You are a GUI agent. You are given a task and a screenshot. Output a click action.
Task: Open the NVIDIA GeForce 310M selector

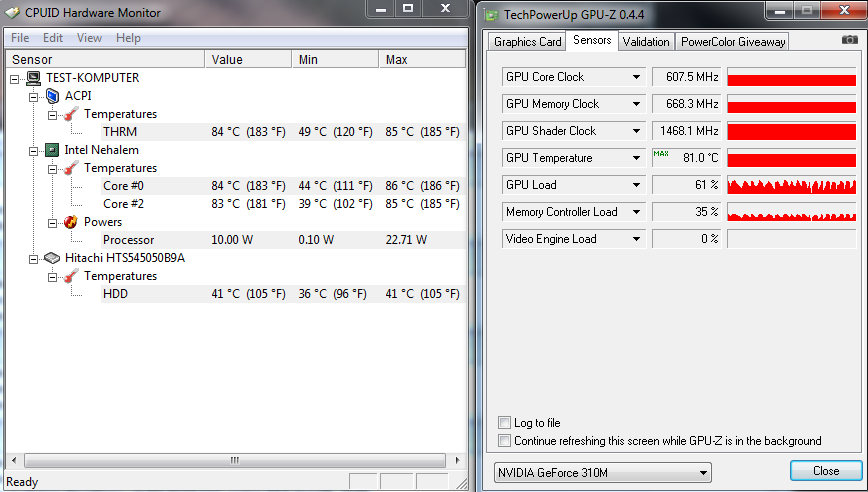[602, 473]
